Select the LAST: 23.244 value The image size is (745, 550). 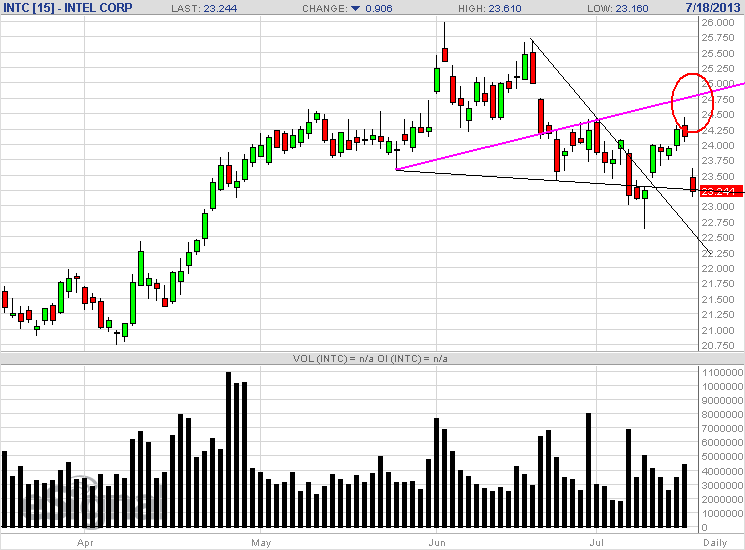(x=204, y=8)
